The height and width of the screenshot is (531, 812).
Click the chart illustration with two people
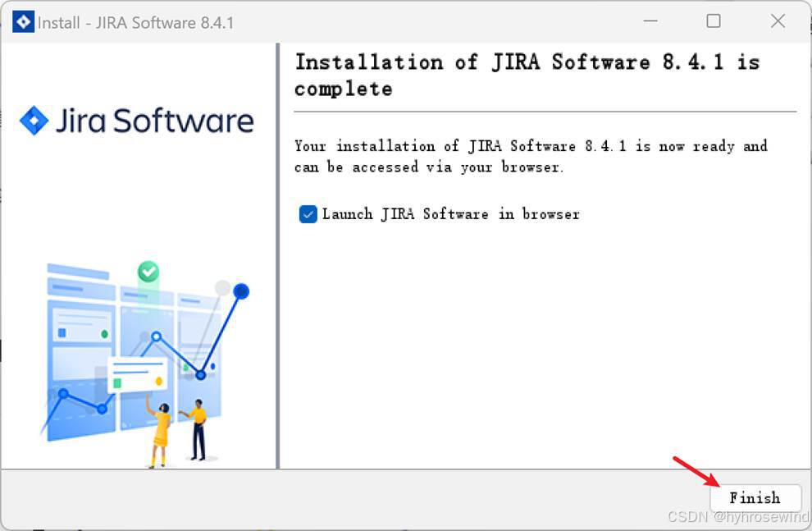pyautogui.click(x=144, y=364)
